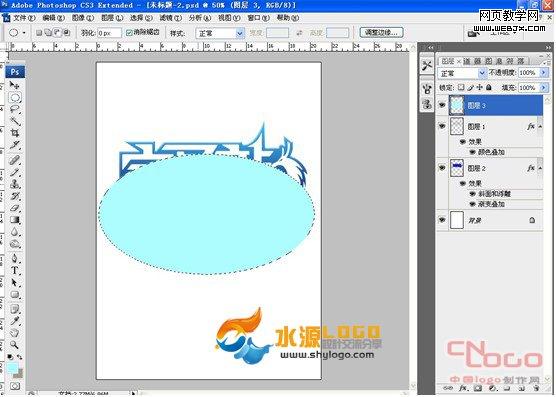This screenshot has width=556, height=397.
Task: Select the Hand tool
Action: coord(15,333)
